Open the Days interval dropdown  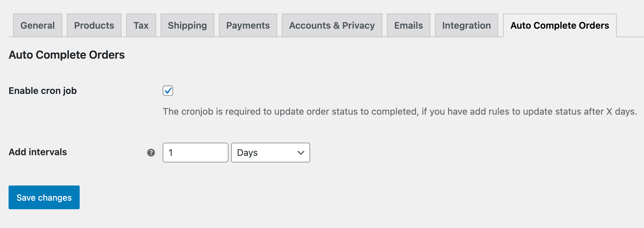coord(270,153)
